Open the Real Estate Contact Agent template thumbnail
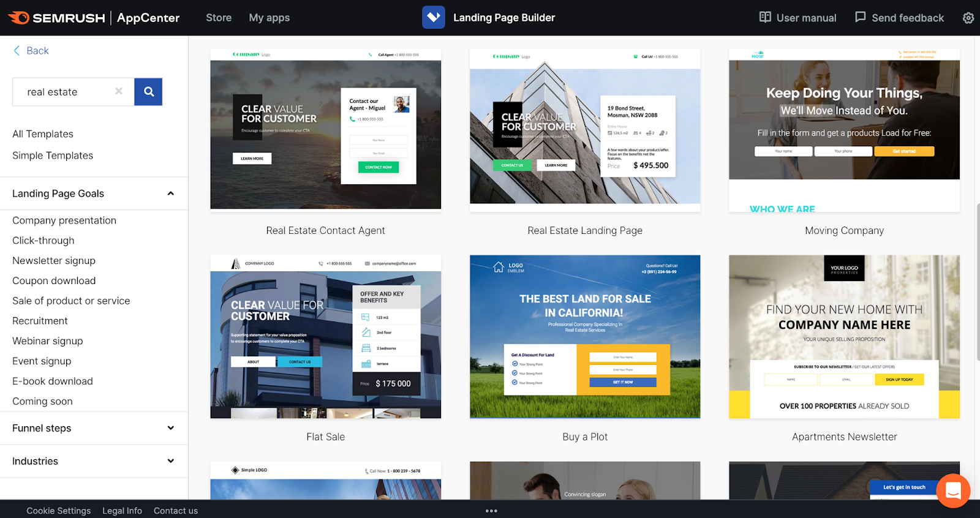 coord(326,130)
